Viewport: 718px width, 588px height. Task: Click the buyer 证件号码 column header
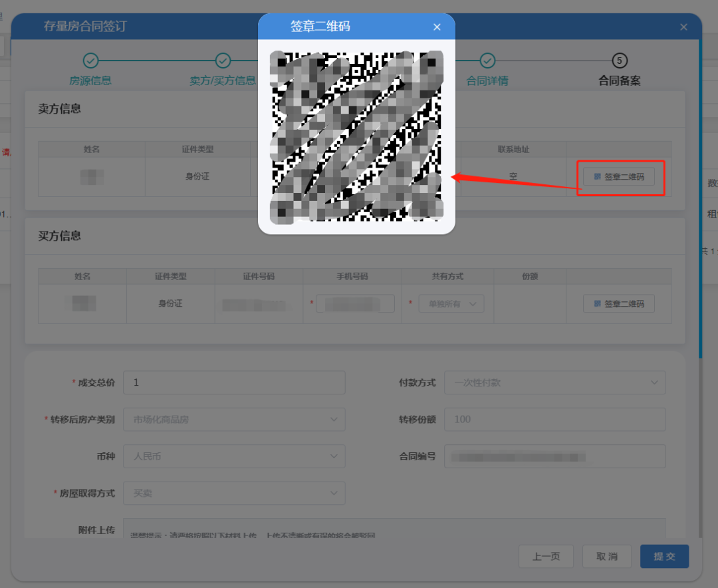click(x=259, y=276)
